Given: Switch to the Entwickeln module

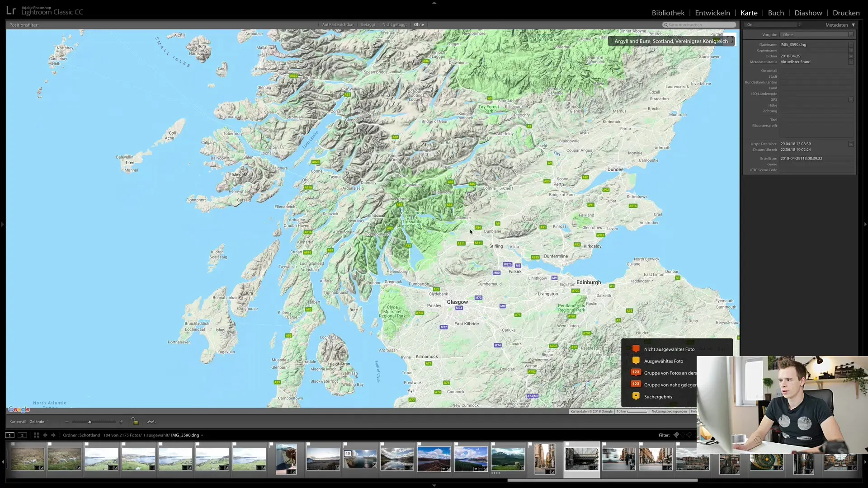Looking at the screenshot, I should coord(712,13).
